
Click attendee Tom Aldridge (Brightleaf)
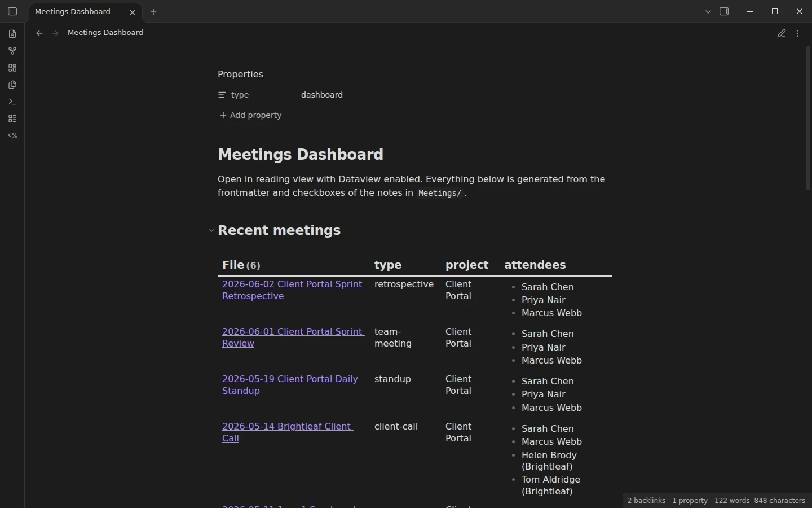tap(551, 485)
